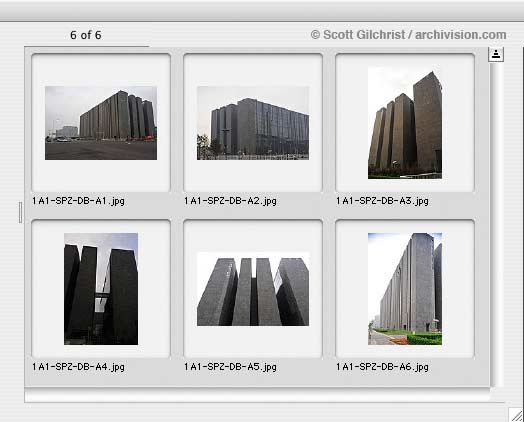
Task: Choose the 1A1-SPZ-DB-A4.jpg dark towers thumbnail
Action: pos(101,289)
